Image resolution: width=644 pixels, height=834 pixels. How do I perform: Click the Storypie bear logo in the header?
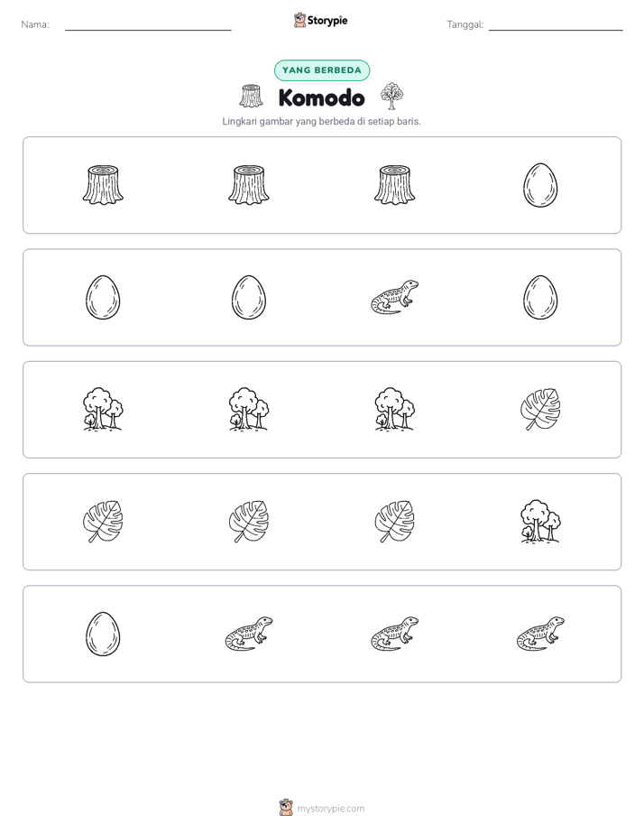[299, 20]
